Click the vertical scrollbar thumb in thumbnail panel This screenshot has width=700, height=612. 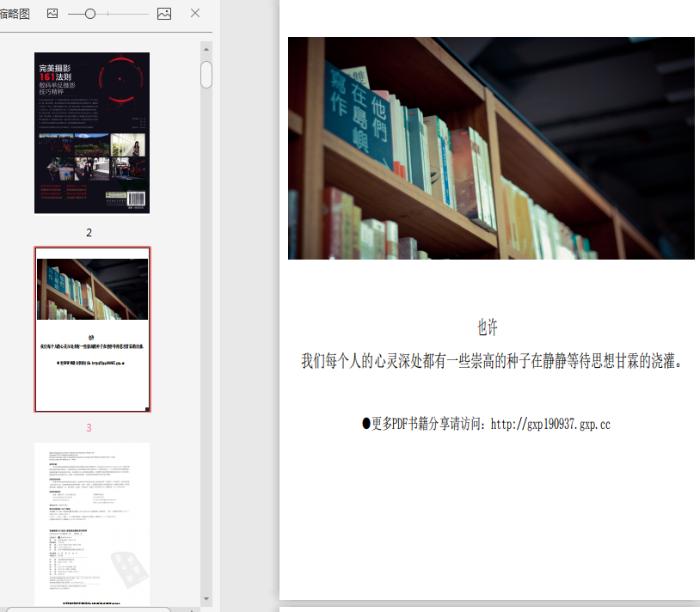pos(206,75)
